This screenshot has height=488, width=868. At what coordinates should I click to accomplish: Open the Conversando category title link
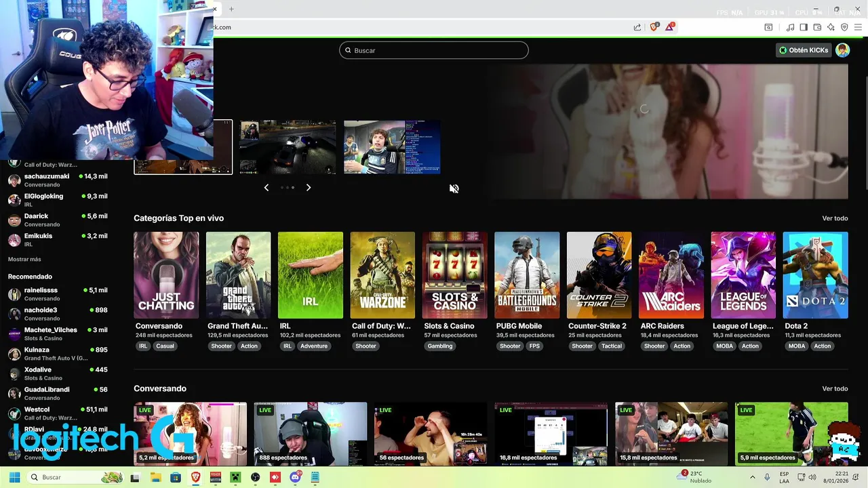pyautogui.click(x=159, y=326)
